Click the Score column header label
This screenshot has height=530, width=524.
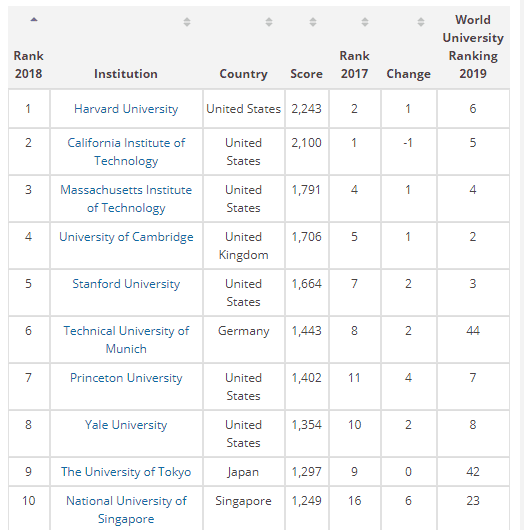pyautogui.click(x=307, y=74)
